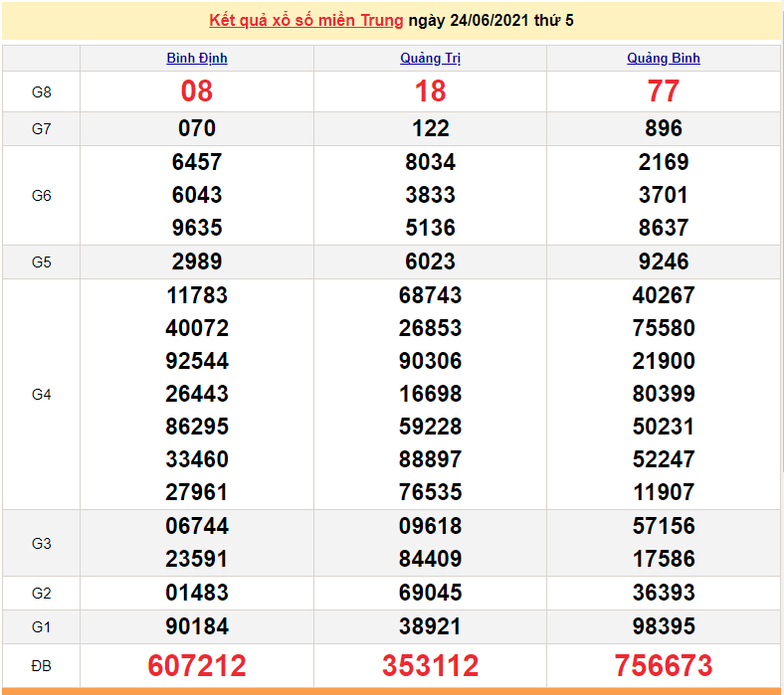This screenshot has width=784, height=695.
Task: Select the Quảng Bình special prize 756673
Action: pyautogui.click(x=664, y=665)
